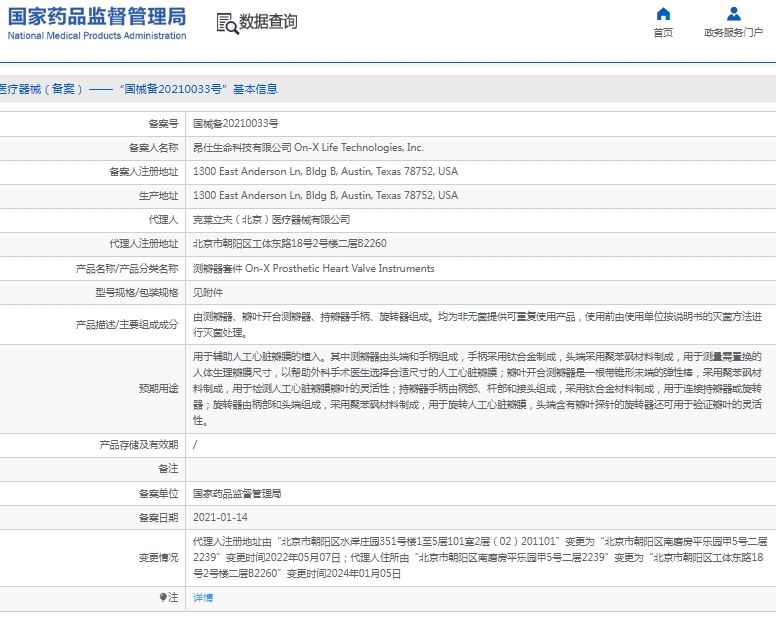776x617 pixels.
Task: Click the National Medical Products Administration logo
Action: [97, 23]
